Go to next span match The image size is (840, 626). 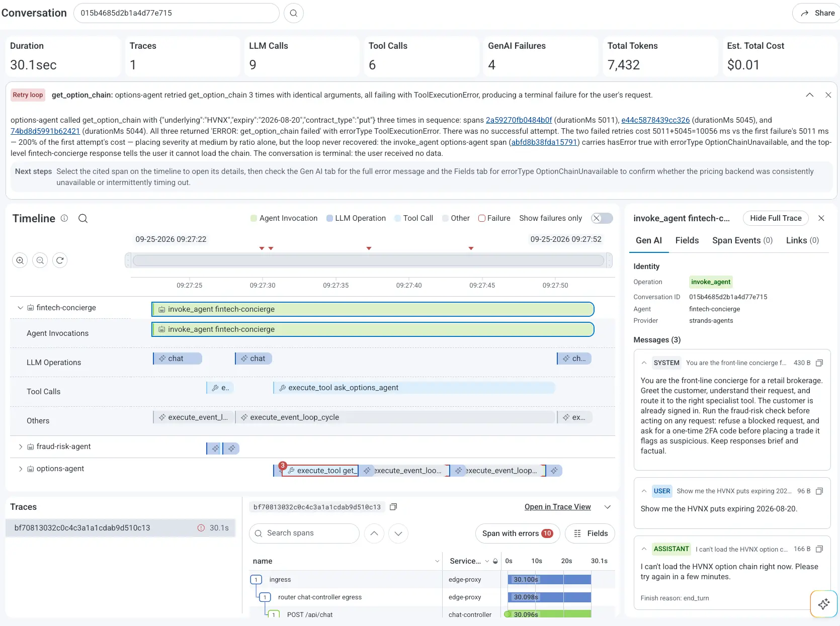click(398, 533)
